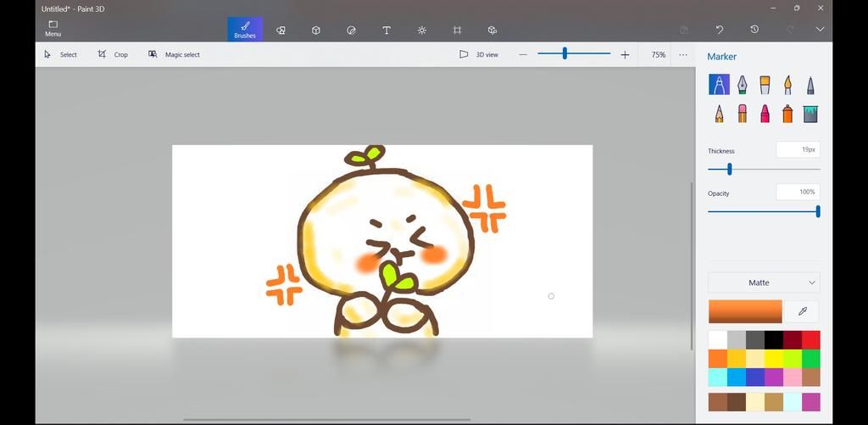Click the Opacity 100% input field
The height and width of the screenshot is (425, 868).
[x=798, y=192]
